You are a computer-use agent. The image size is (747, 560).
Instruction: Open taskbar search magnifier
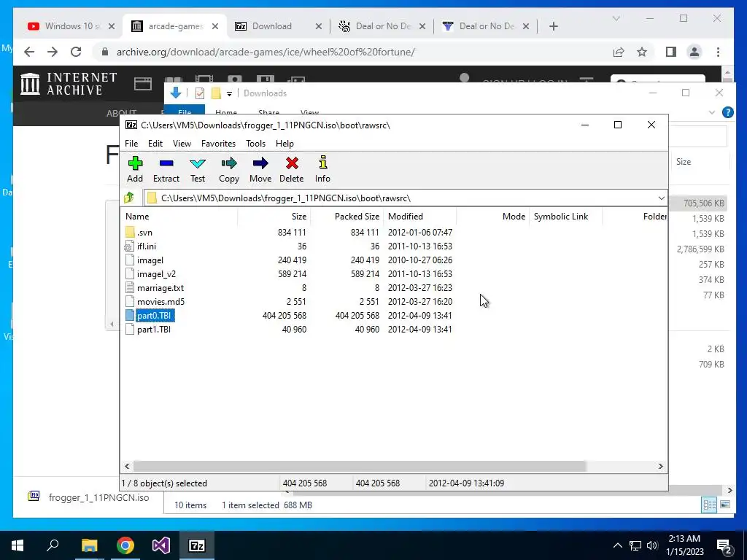coord(53,545)
